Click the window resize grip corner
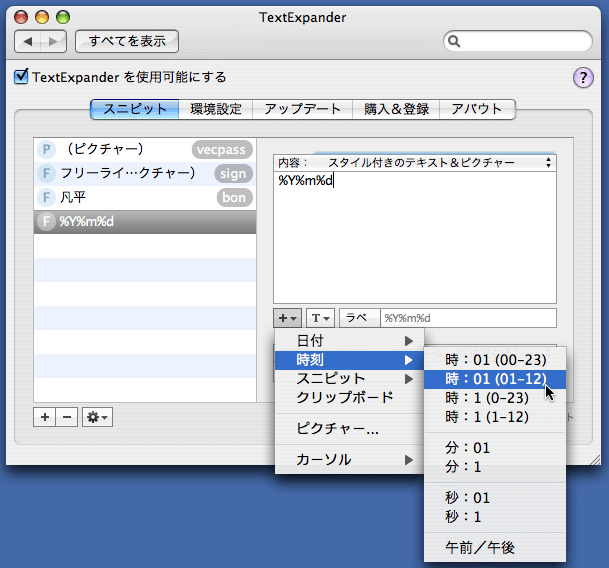This screenshot has height=568, width=609. (595, 460)
